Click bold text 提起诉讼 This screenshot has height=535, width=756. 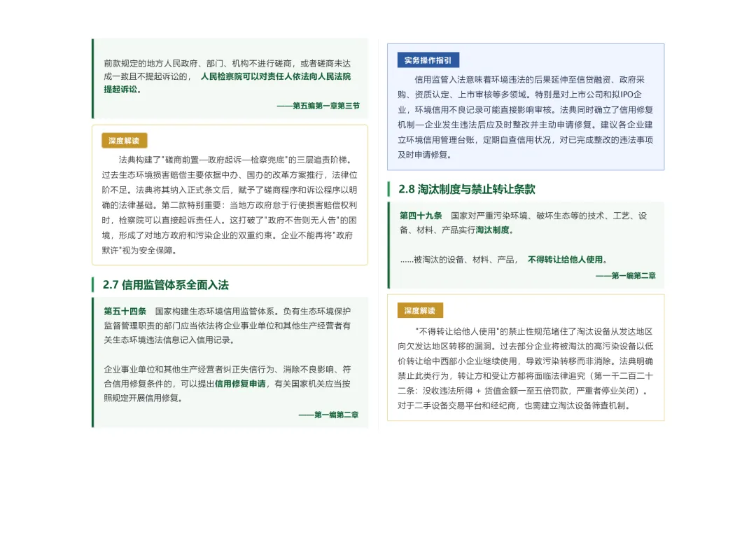[x=120, y=89]
